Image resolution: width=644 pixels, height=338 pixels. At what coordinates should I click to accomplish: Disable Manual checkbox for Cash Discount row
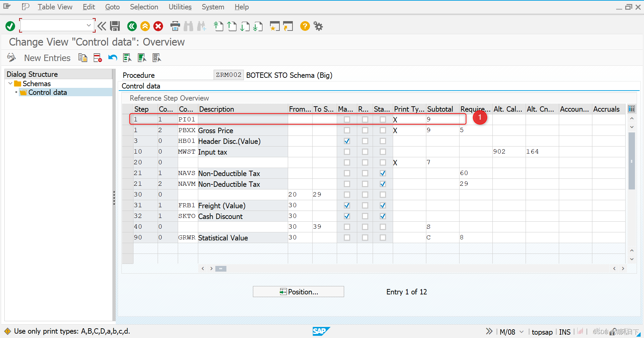347,216
